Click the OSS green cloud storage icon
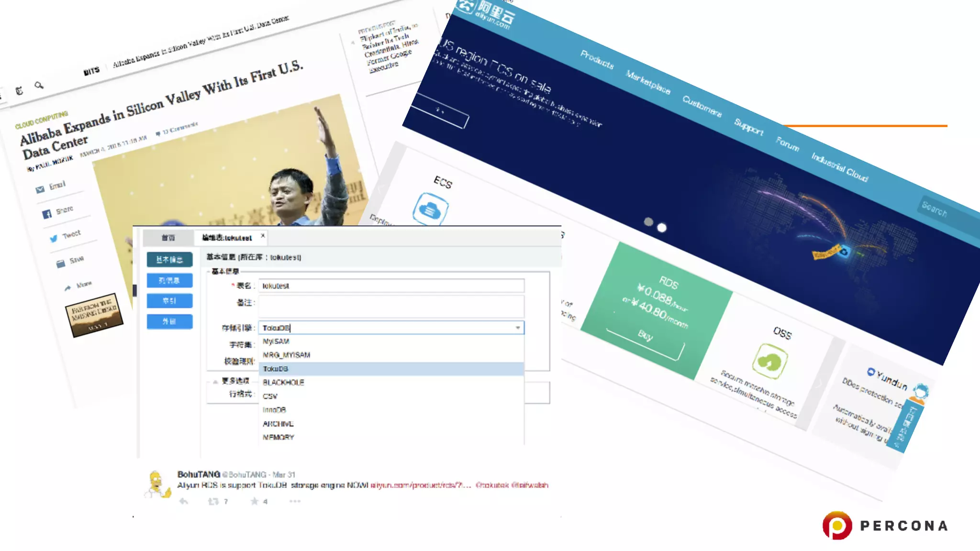The width and height of the screenshot is (980, 551). tap(769, 362)
